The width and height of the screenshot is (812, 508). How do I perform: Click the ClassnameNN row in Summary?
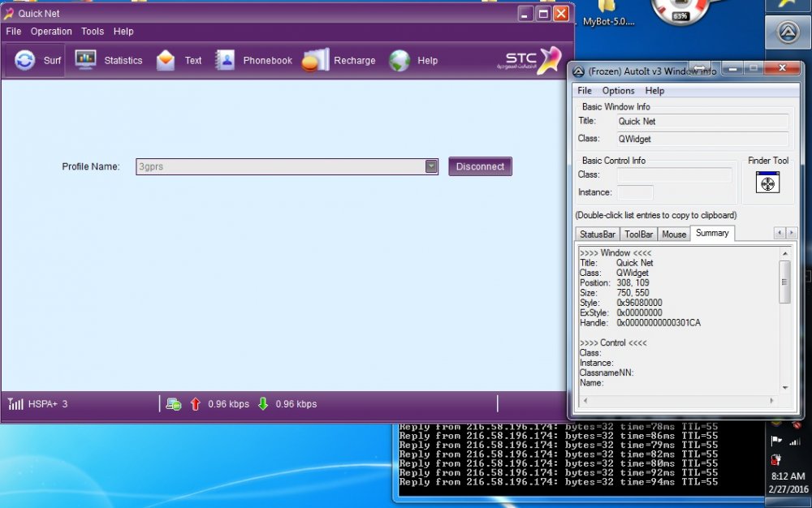tap(607, 373)
